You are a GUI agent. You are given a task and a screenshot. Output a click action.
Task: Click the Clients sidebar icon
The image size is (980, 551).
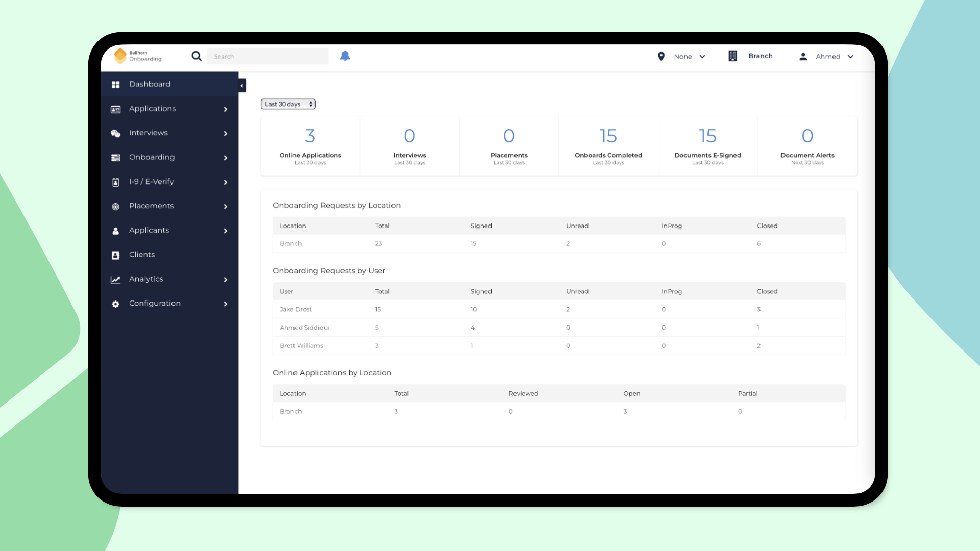click(x=116, y=255)
